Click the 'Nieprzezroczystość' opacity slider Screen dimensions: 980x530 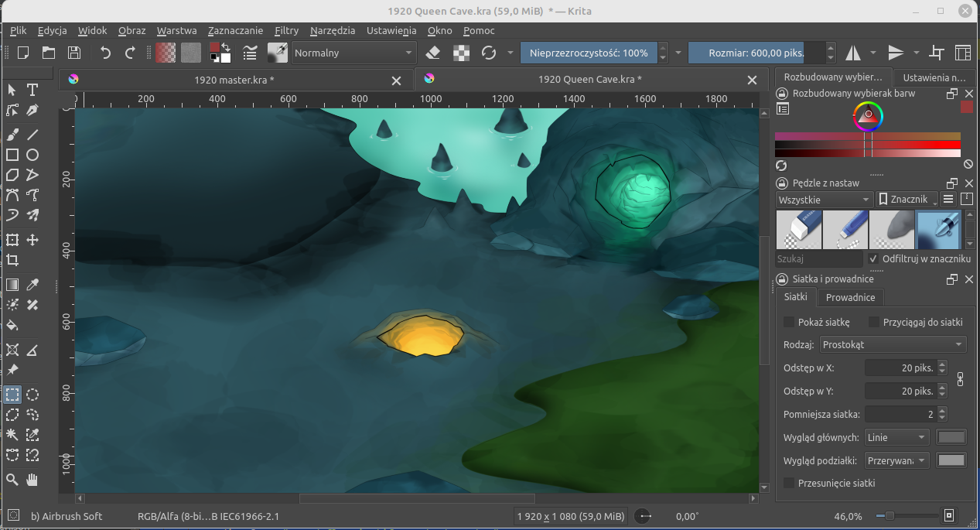pyautogui.click(x=588, y=53)
